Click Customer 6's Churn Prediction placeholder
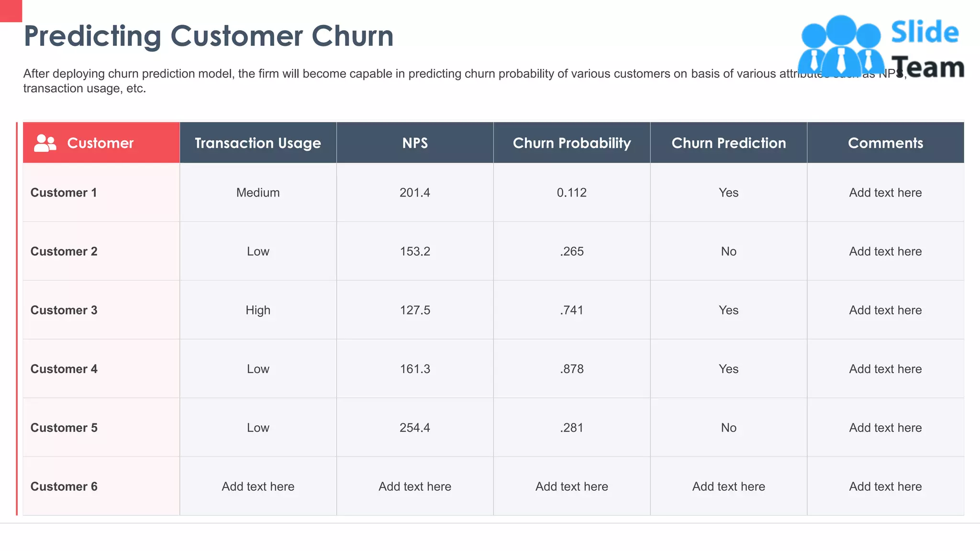The image size is (980, 551). [x=729, y=487]
